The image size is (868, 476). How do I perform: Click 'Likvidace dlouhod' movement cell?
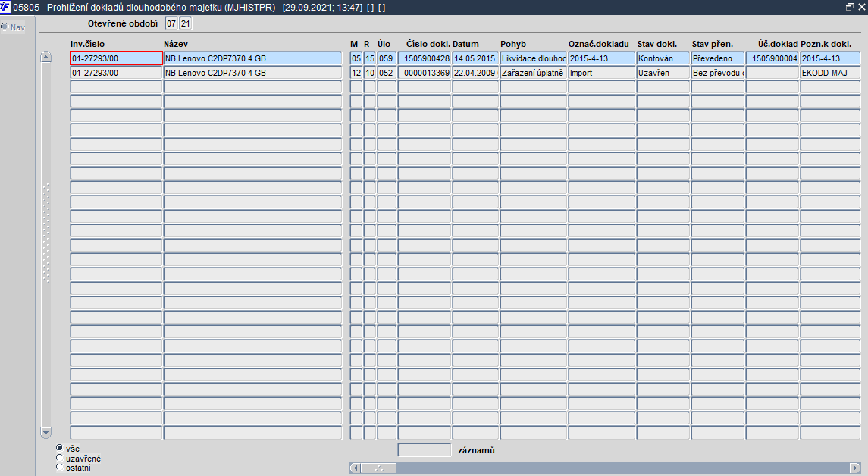534,58
